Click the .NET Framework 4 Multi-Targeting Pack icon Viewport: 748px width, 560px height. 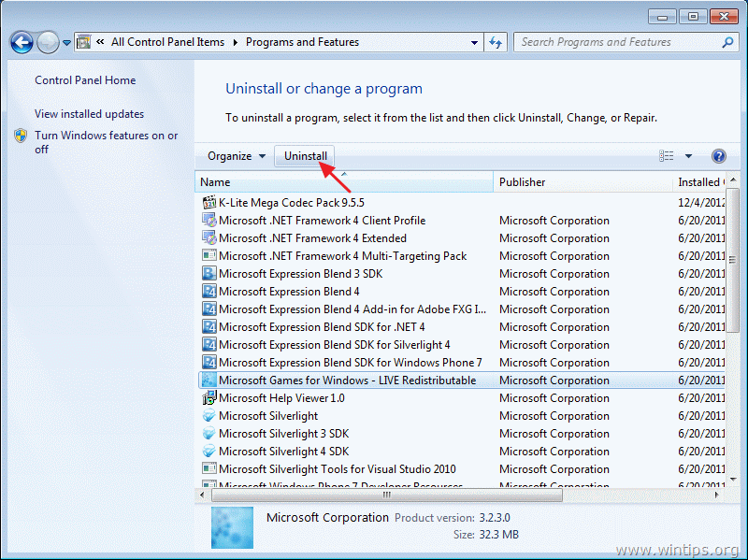click(x=209, y=255)
